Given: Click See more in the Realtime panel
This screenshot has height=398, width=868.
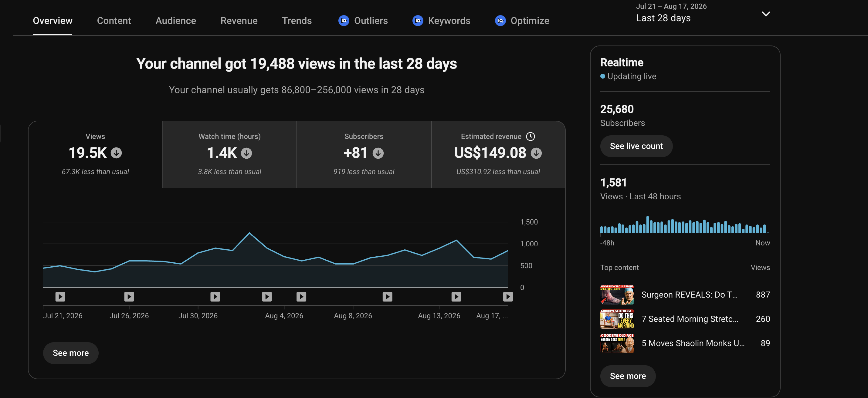Looking at the screenshot, I should point(628,376).
